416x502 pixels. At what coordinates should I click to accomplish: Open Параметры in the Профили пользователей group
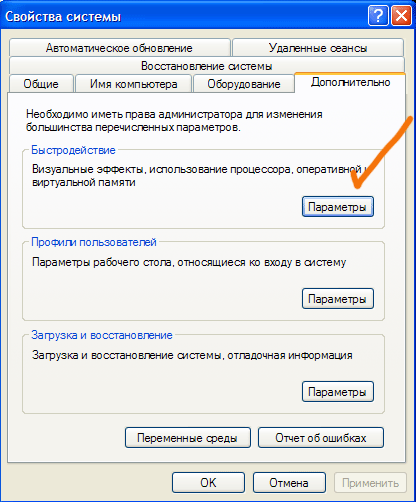pos(338,299)
